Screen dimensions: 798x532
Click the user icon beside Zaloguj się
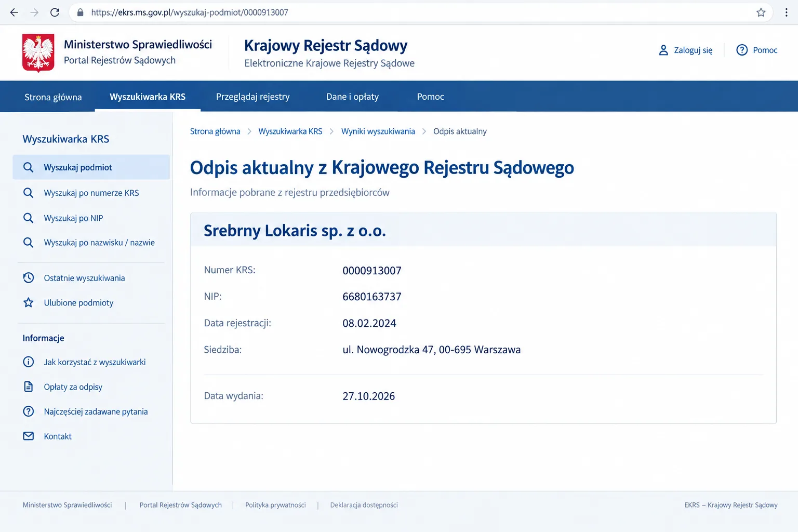pos(663,50)
